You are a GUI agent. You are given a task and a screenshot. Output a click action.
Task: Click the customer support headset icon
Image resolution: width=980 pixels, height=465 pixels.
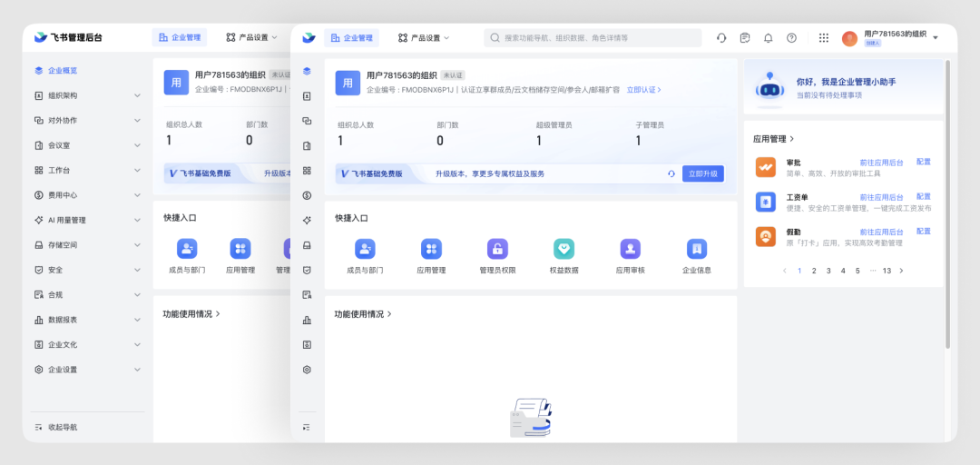point(721,38)
